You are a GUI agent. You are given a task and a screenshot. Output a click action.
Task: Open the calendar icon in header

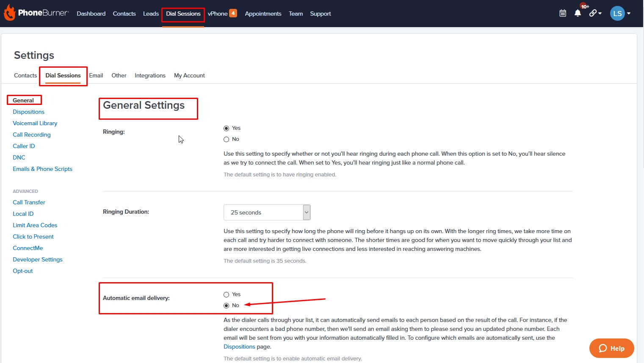pos(563,13)
